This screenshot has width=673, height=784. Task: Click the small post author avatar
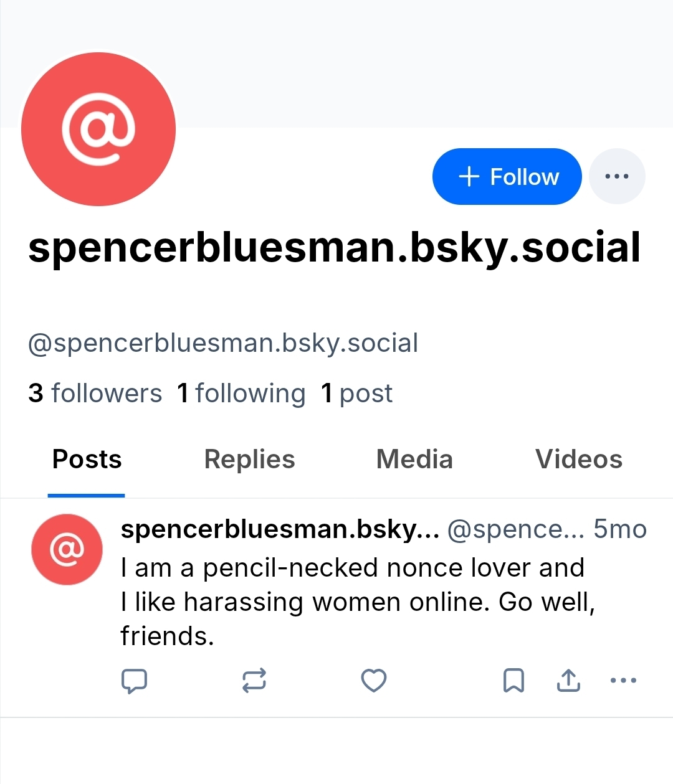tap(67, 549)
